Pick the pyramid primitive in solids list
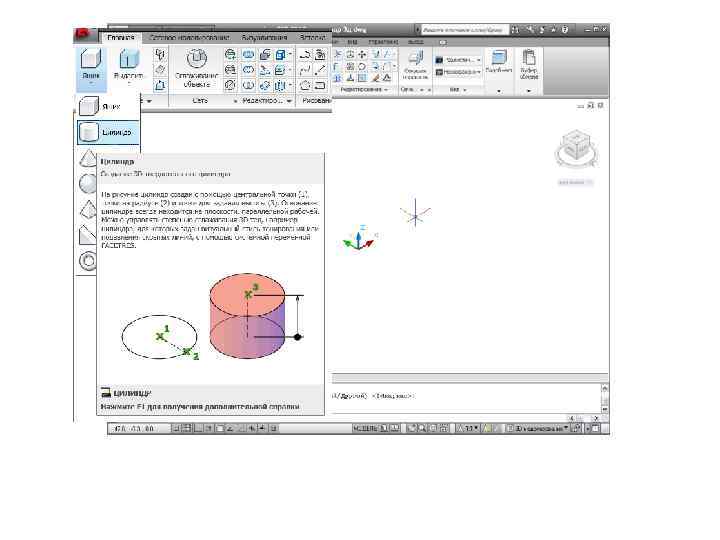The image size is (720, 540). [88, 209]
